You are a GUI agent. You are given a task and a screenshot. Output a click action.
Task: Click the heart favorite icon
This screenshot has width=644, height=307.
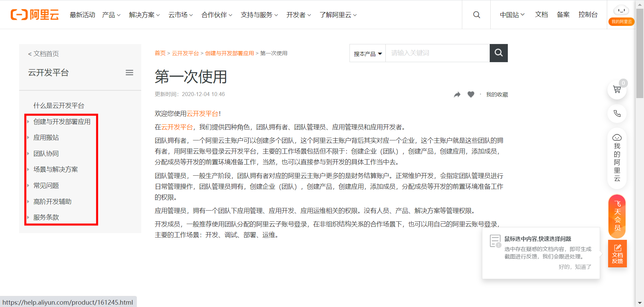(471, 95)
